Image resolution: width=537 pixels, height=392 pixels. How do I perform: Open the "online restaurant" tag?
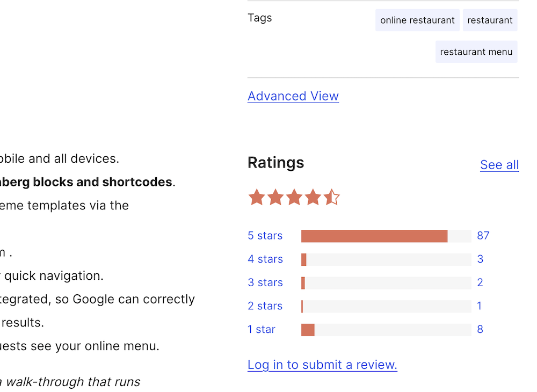417,20
